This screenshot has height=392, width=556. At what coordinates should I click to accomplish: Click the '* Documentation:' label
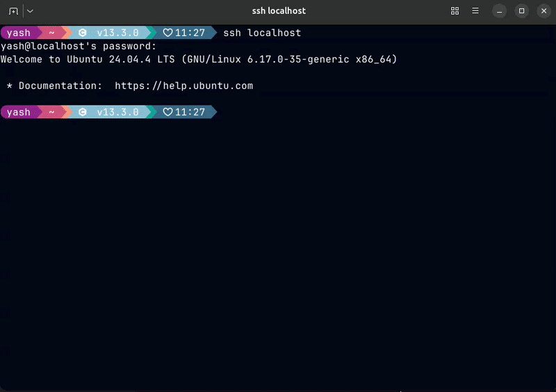point(54,86)
